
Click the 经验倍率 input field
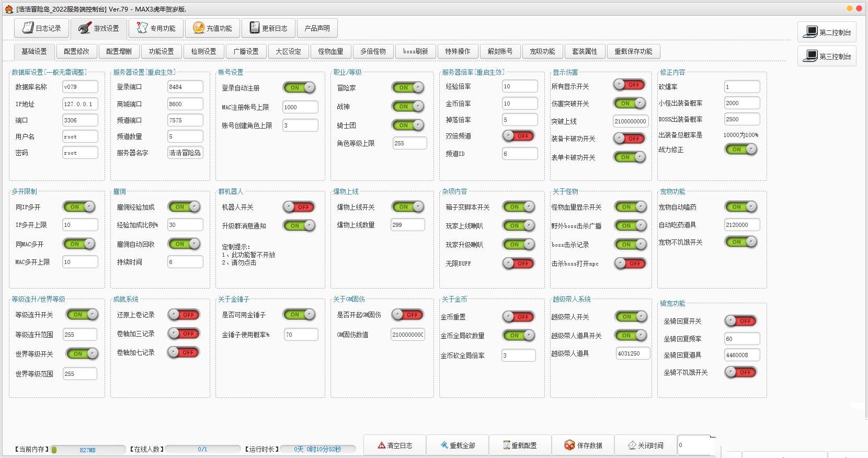tap(519, 86)
